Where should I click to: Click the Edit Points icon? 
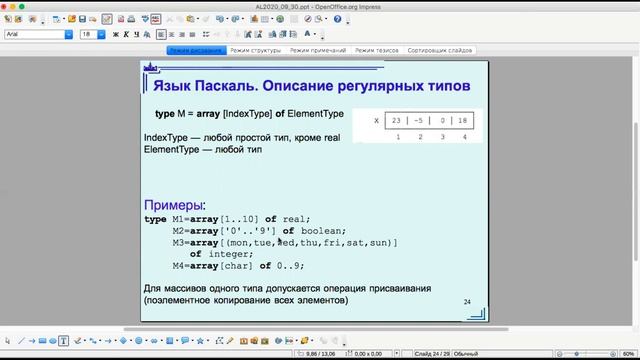[219, 341]
